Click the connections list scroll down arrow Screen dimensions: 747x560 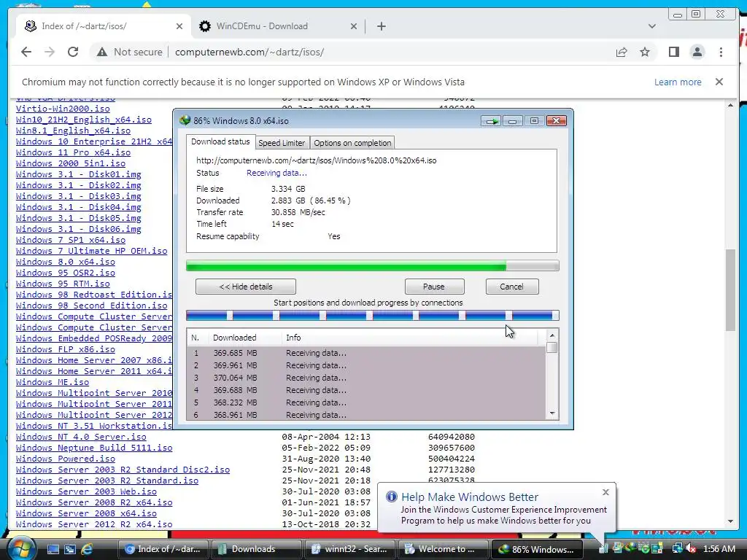[552, 413]
